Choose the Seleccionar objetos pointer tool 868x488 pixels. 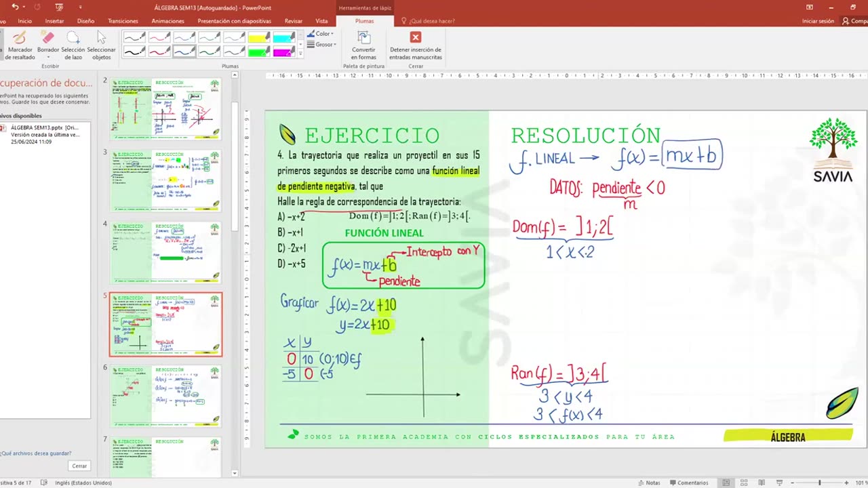click(x=101, y=45)
